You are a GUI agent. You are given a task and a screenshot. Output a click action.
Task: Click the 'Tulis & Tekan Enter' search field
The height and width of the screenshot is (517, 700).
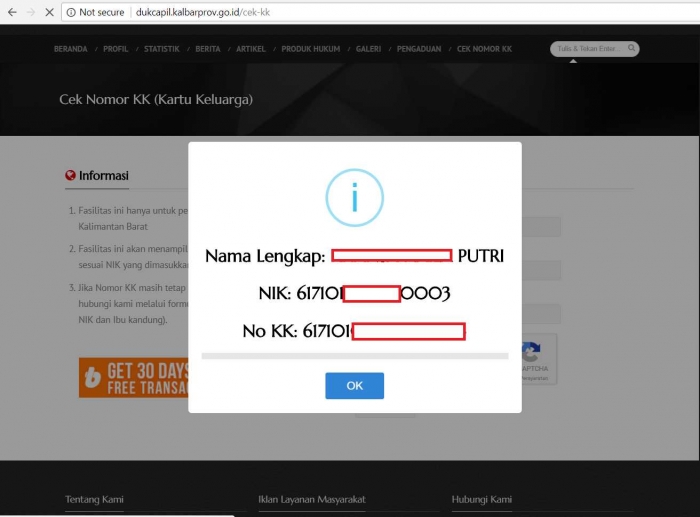[588, 49]
